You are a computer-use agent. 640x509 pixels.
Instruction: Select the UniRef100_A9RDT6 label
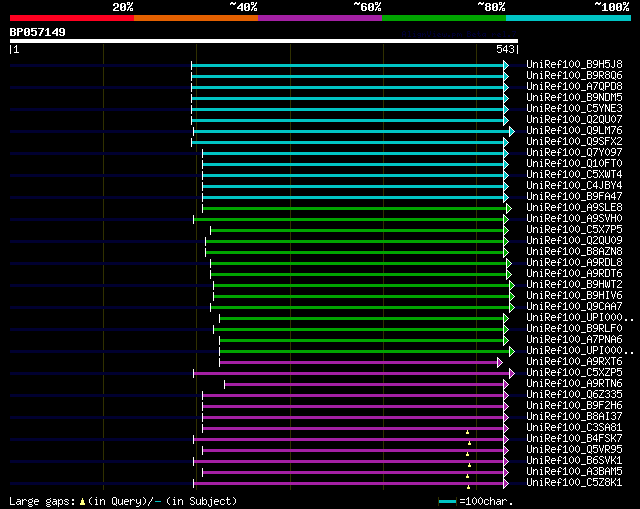click(574, 274)
